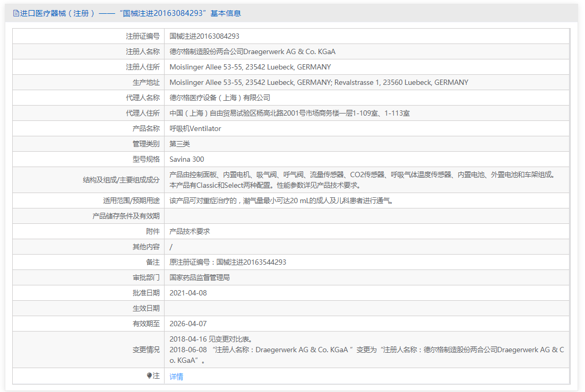The height and width of the screenshot is (392, 585).
Task: Select the agent address with 杨高北路2001号
Action: [289, 113]
